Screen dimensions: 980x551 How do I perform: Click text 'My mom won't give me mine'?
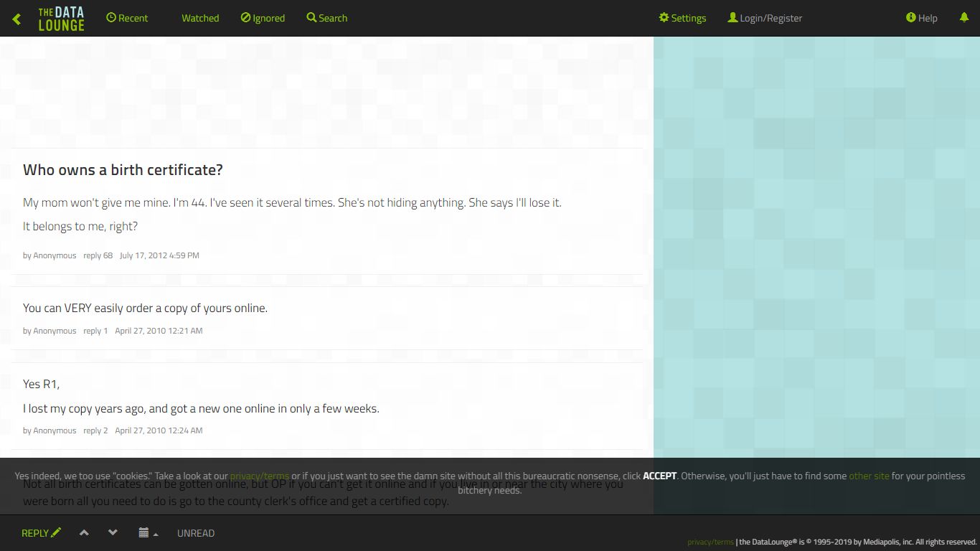(x=96, y=203)
